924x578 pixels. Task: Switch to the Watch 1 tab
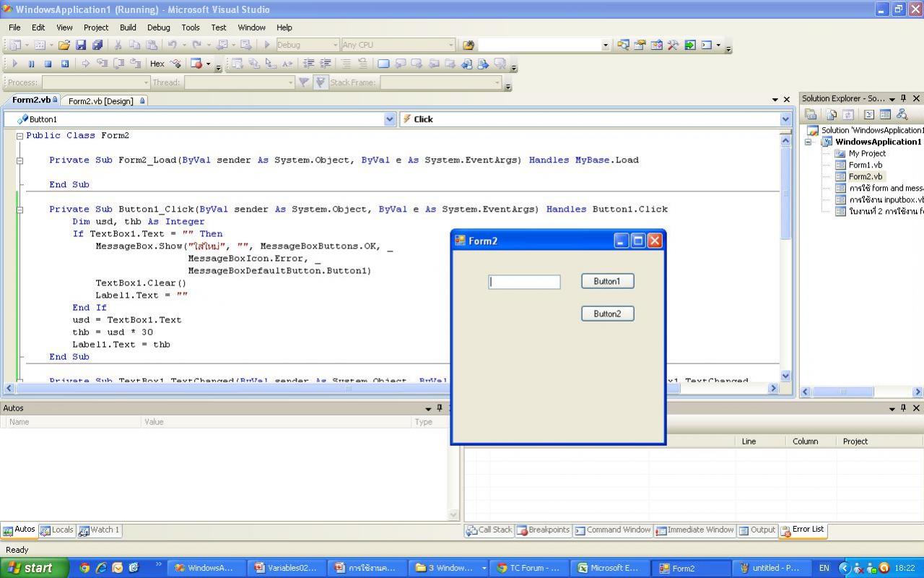[99, 530]
